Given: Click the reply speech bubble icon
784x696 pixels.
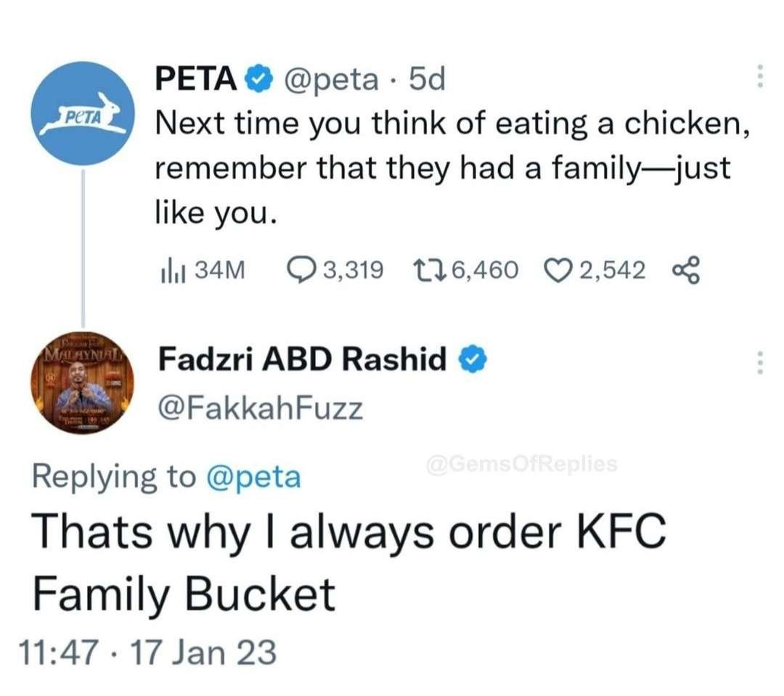Looking at the screenshot, I should pyautogui.click(x=301, y=271).
